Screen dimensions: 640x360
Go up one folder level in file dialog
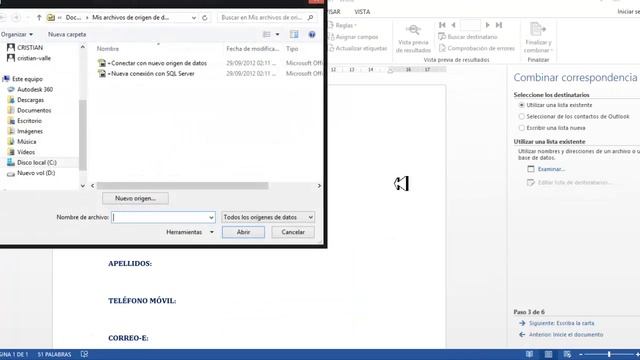(x=39, y=18)
